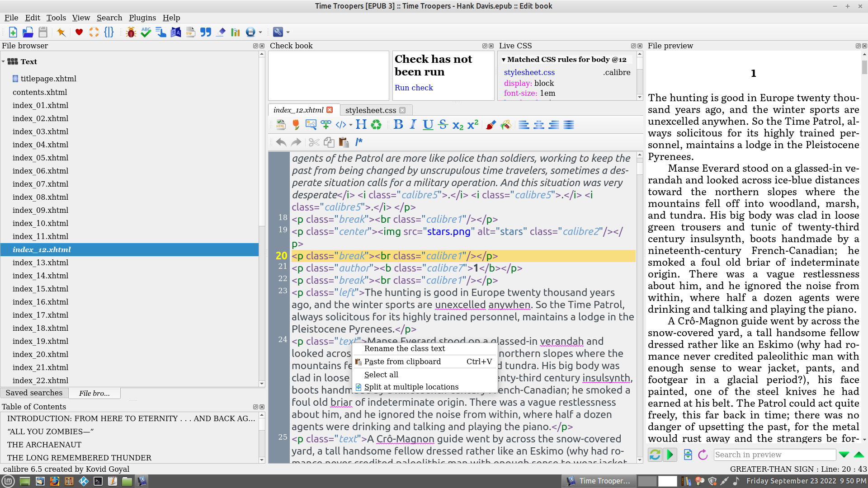Image resolution: width=868 pixels, height=488 pixels.
Task: Click the Insert hyperlink icon
Action: (x=325, y=125)
